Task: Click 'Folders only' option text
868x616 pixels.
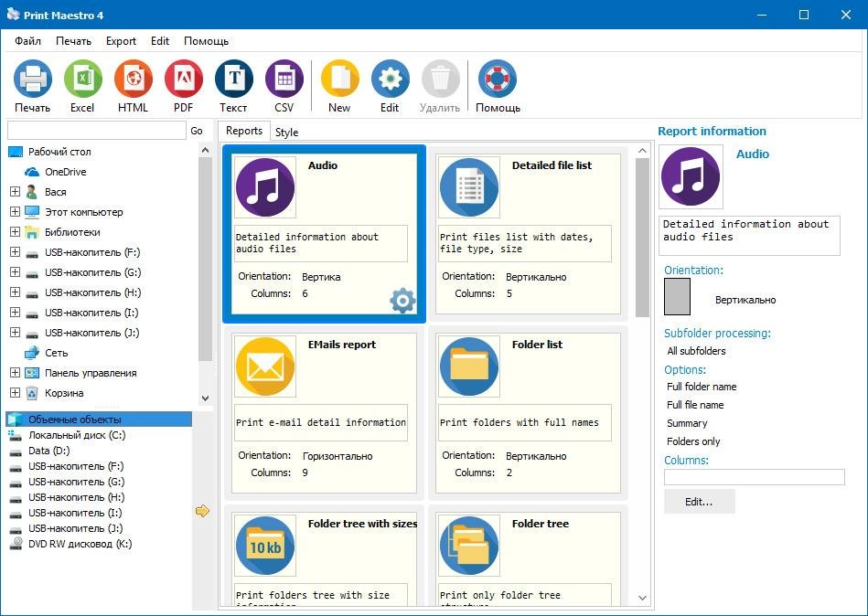Action: click(x=693, y=441)
